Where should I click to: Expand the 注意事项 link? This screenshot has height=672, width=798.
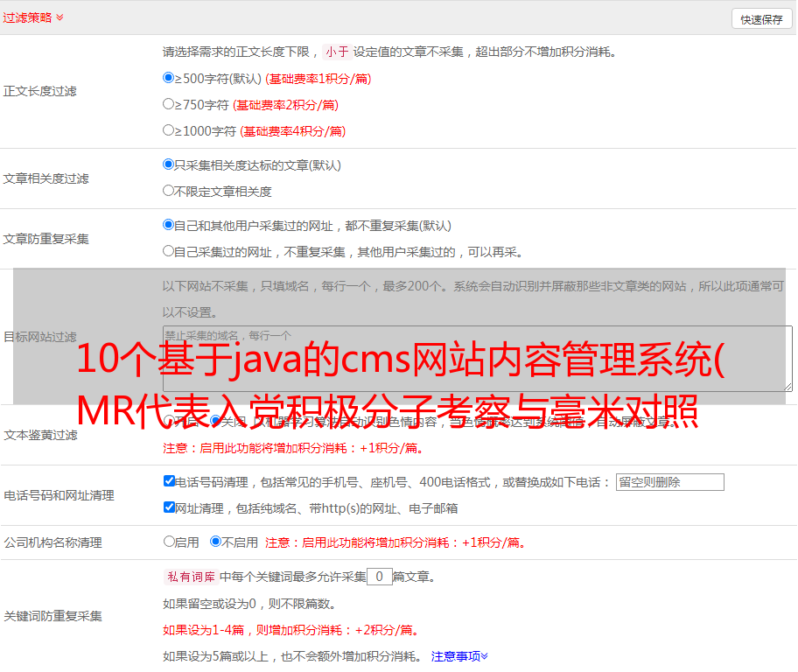[x=459, y=656]
